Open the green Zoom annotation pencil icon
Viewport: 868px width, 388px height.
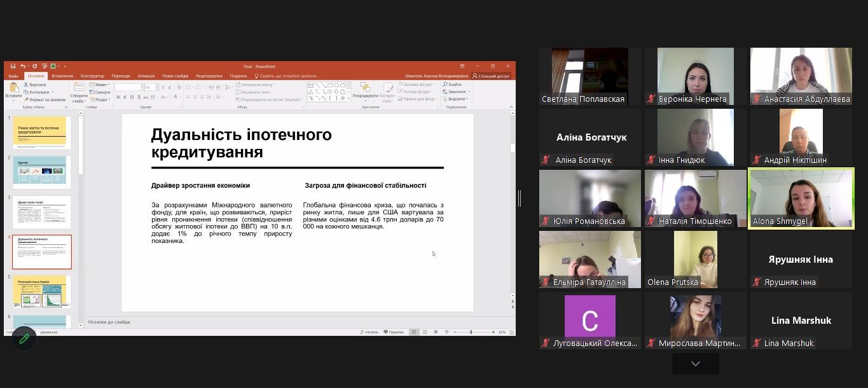[24, 338]
